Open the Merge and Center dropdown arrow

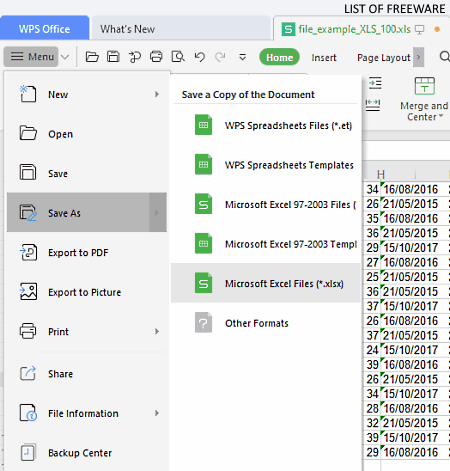[441, 116]
